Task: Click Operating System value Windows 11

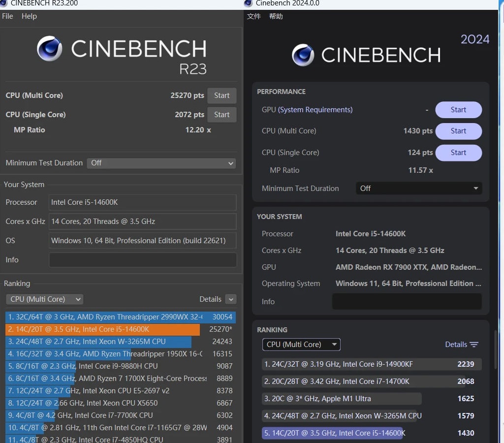Action: [x=408, y=284]
